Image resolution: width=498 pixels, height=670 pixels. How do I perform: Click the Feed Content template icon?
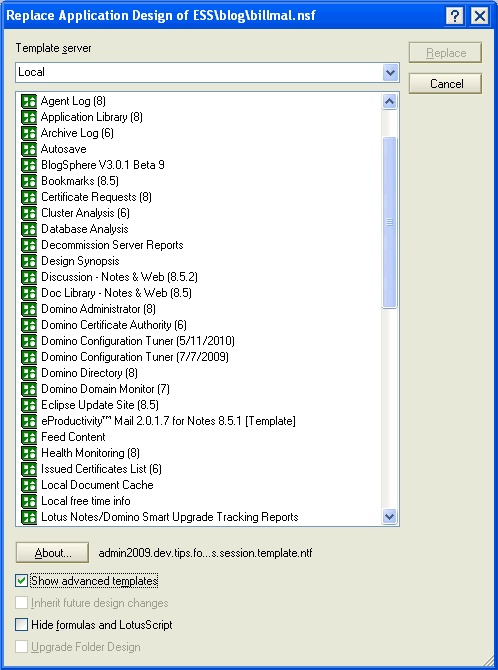(x=29, y=437)
